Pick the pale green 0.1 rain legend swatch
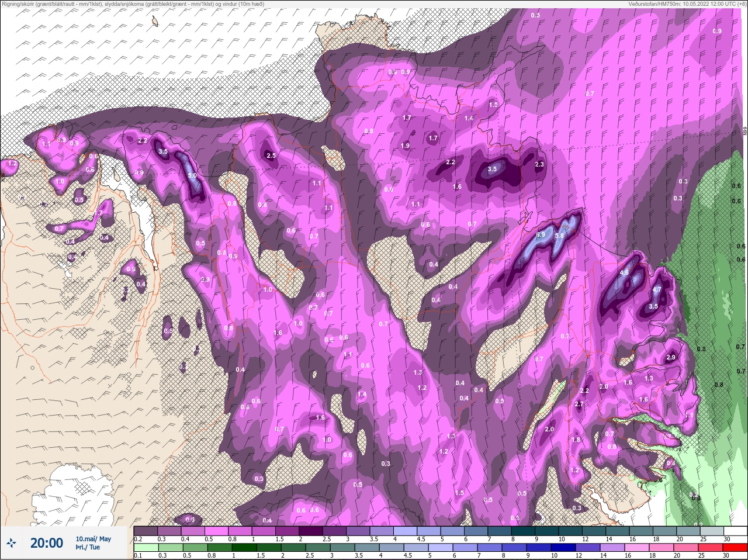Viewport: 748px width, 560px height. 146,548
